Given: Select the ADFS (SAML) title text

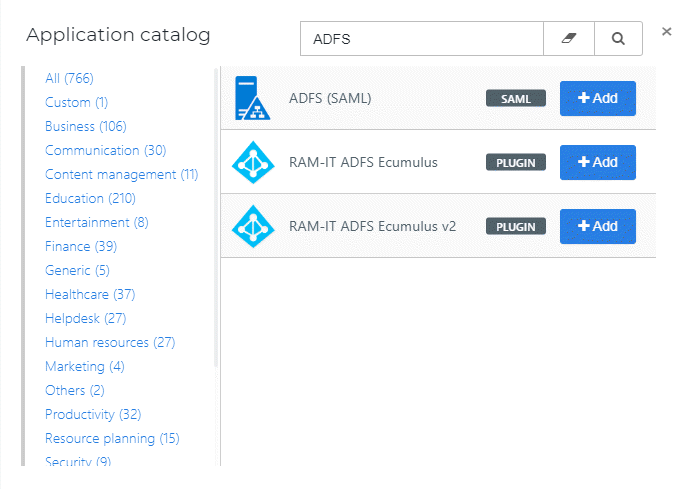Looking at the screenshot, I should coord(330,98).
